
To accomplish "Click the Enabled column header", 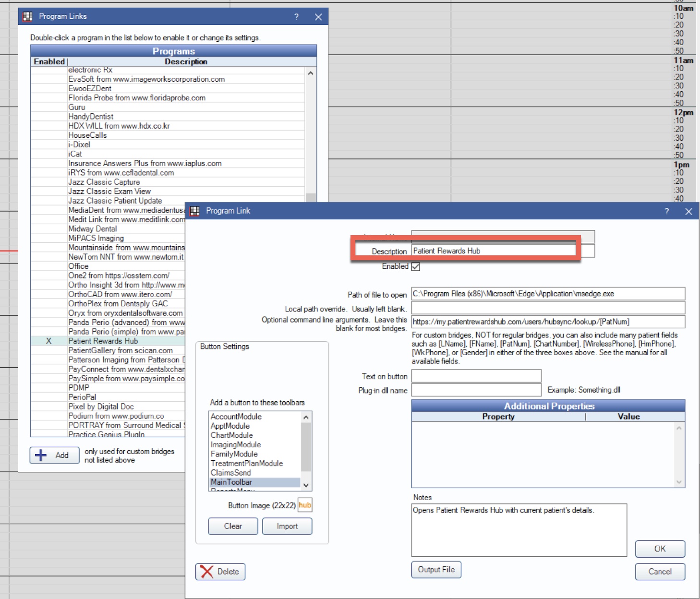I will (x=49, y=61).
